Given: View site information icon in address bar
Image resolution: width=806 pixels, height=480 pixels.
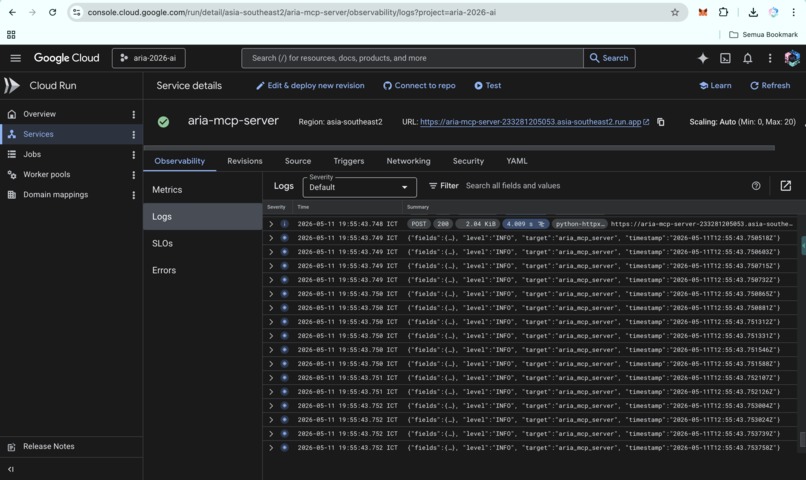Looking at the screenshot, I should pyautogui.click(x=76, y=12).
